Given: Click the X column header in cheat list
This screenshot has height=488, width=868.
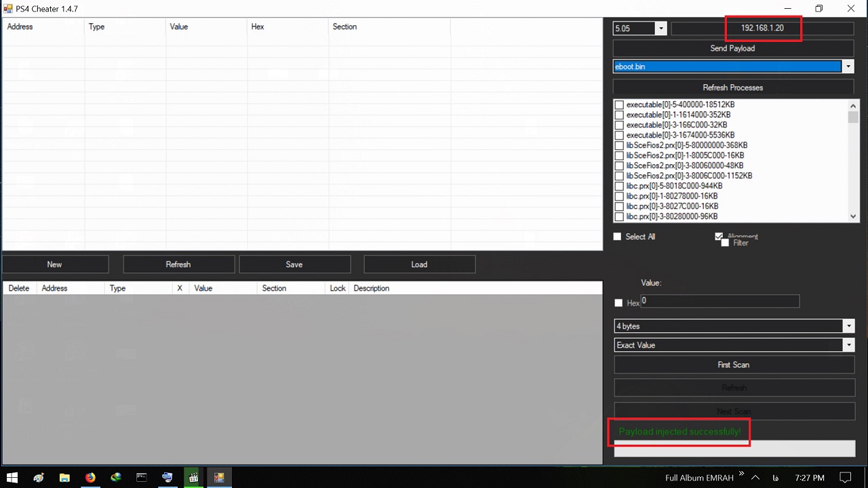Looking at the screenshot, I should pos(180,288).
